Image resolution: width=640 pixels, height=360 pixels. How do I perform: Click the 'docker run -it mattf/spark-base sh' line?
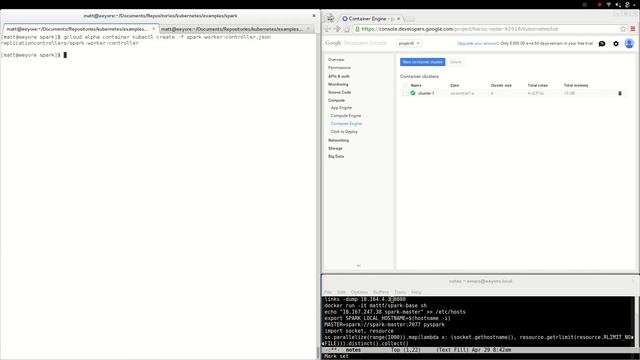pyautogui.click(x=376, y=306)
